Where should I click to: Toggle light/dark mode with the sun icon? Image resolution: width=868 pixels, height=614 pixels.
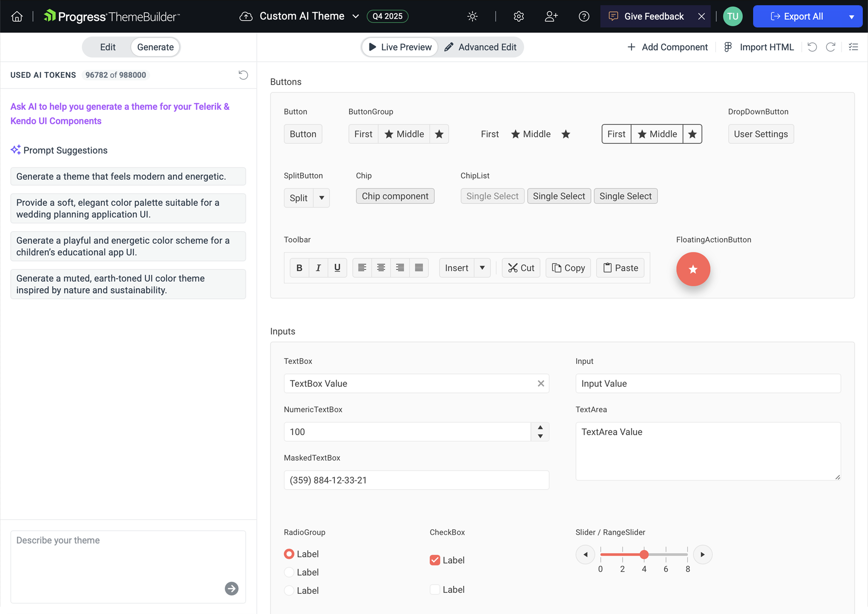(472, 16)
